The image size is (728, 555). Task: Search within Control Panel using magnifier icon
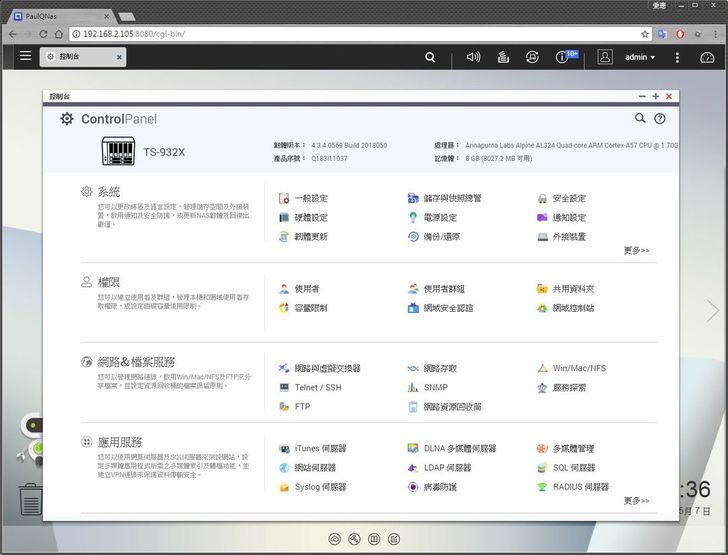click(640, 118)
